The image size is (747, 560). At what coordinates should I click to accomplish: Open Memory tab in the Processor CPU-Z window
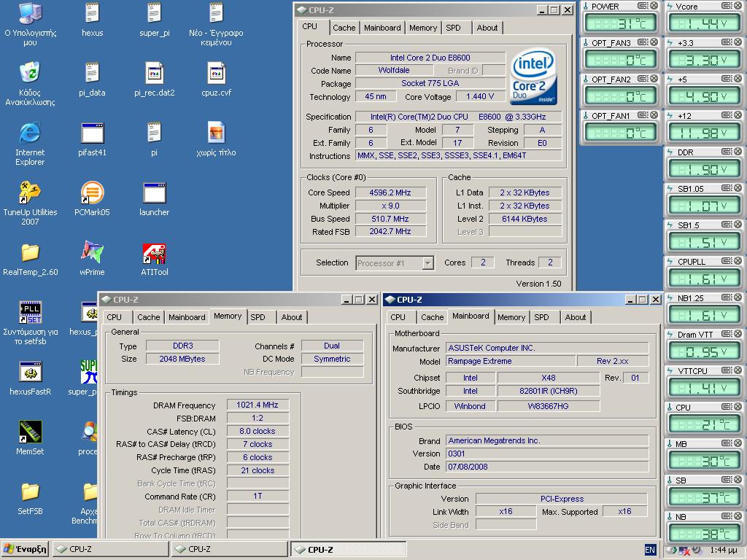click(x=422, y=28)
